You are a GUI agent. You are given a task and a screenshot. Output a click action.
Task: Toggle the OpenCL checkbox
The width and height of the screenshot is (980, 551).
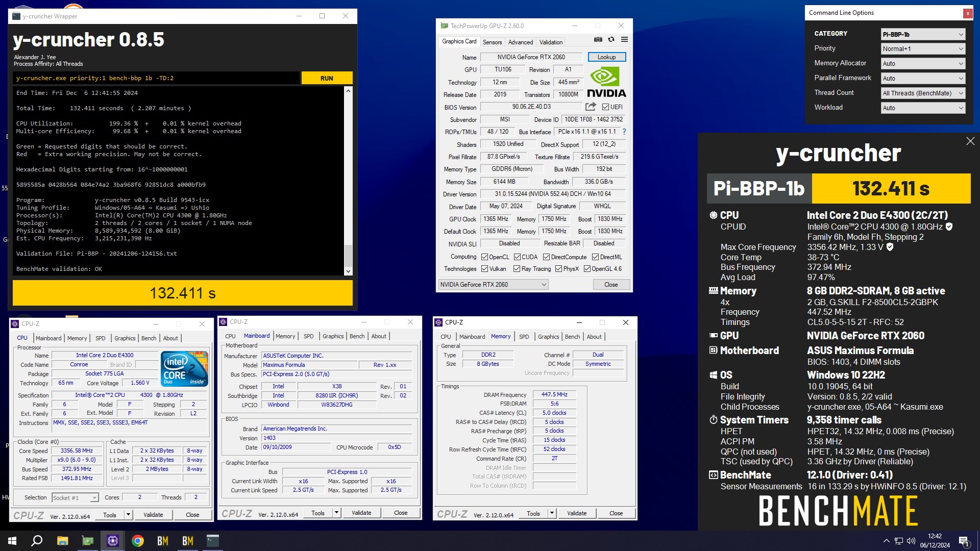[485, 257]
